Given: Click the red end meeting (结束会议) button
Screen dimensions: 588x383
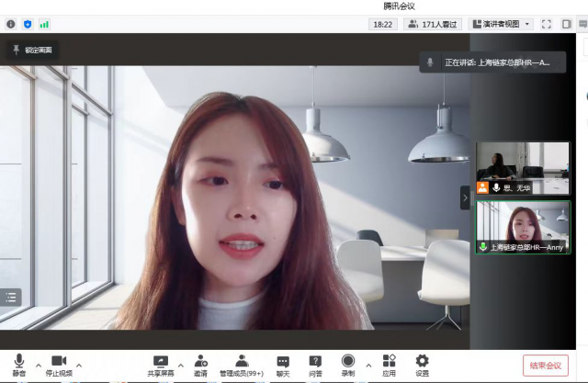Looking at the screenshot, I should (x=545, y=365).
